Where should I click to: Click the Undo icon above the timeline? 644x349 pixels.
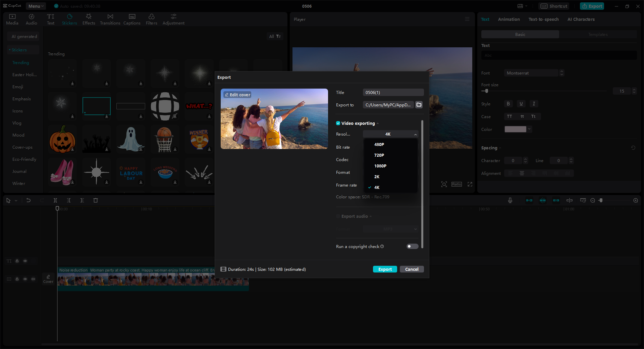(x=29, y=200)
